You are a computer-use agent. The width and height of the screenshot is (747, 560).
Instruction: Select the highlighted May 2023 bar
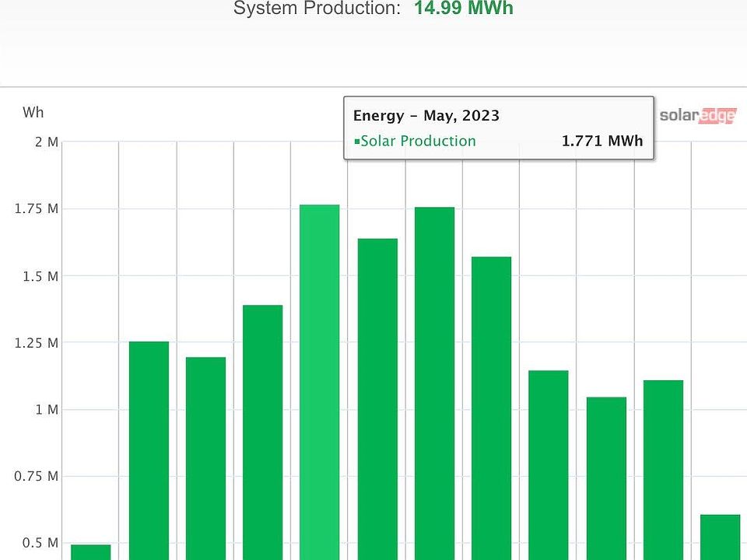[319, 381]
